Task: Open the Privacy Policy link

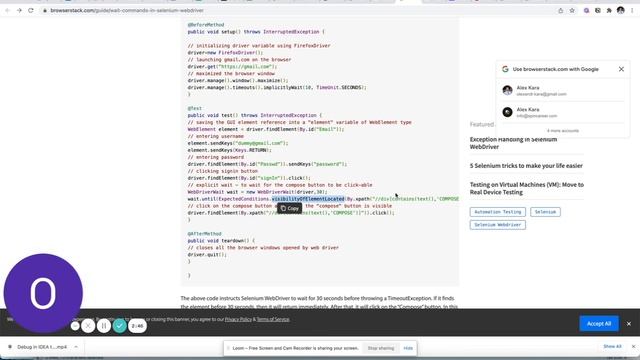Action: pos(238,319)
